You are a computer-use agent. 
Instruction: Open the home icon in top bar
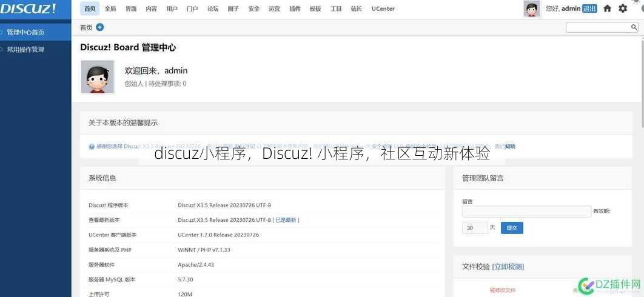(x=607, y=8)
